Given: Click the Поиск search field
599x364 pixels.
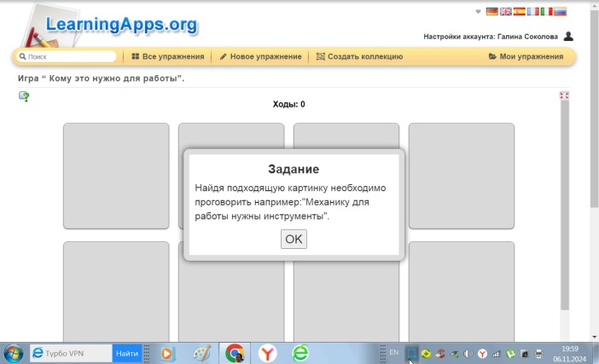Looking at the screenshot, I should point(68,57).
